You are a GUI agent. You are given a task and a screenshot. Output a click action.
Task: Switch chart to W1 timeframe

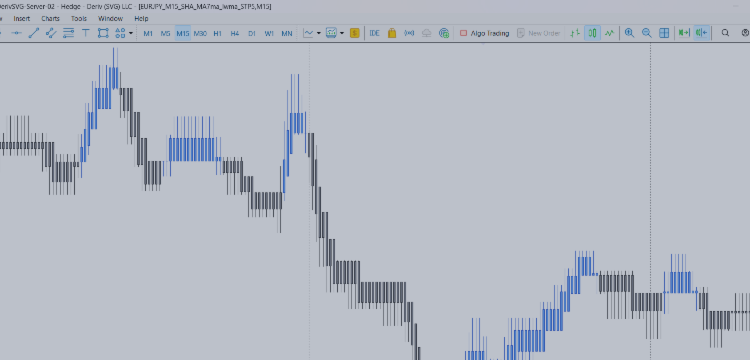(x=269, y=33)
